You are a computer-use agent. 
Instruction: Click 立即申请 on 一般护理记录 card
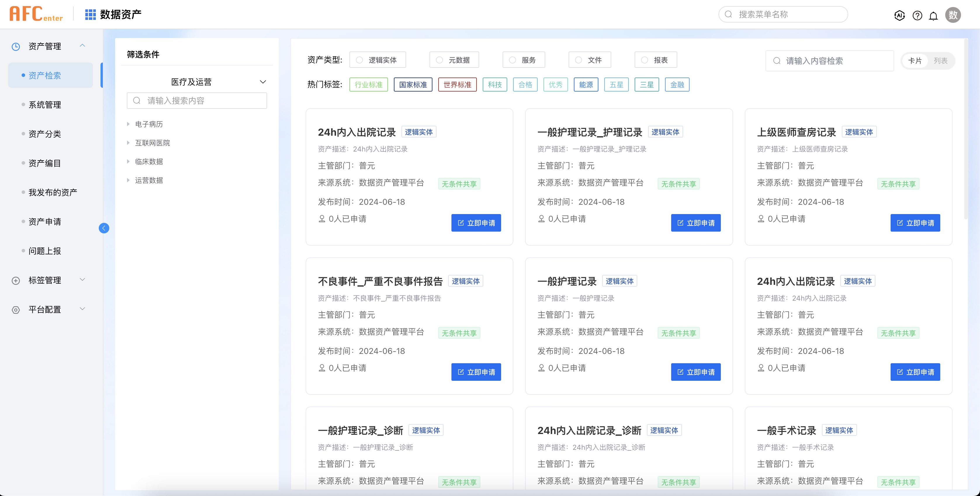(x=696, y=372)
